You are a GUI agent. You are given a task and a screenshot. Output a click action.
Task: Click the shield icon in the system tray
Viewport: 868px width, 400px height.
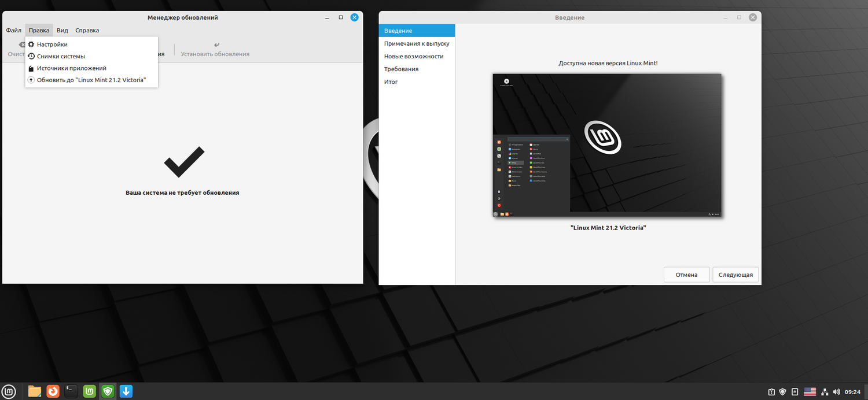click(x=783, y=392)
